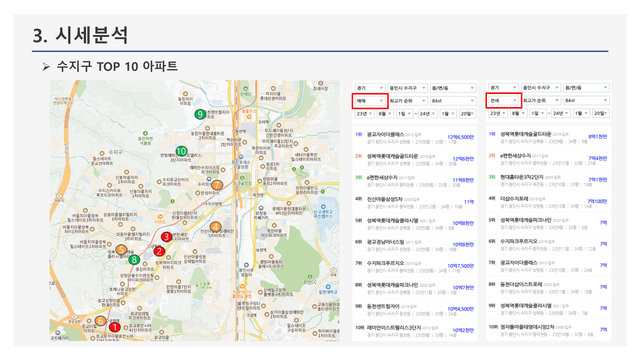Open 5위 성복역롯데캐슬클라시엘 in the 매매 list
640x360 pixels.
tap(415, 224)
